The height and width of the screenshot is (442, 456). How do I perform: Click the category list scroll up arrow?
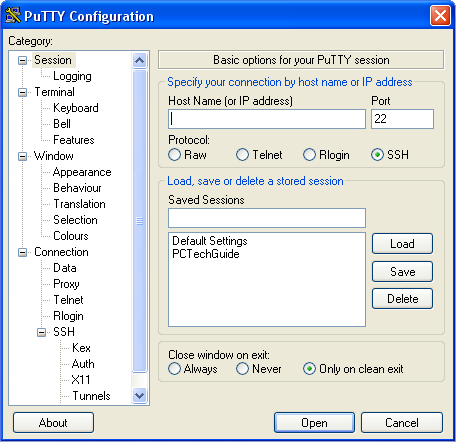(140, 61)
